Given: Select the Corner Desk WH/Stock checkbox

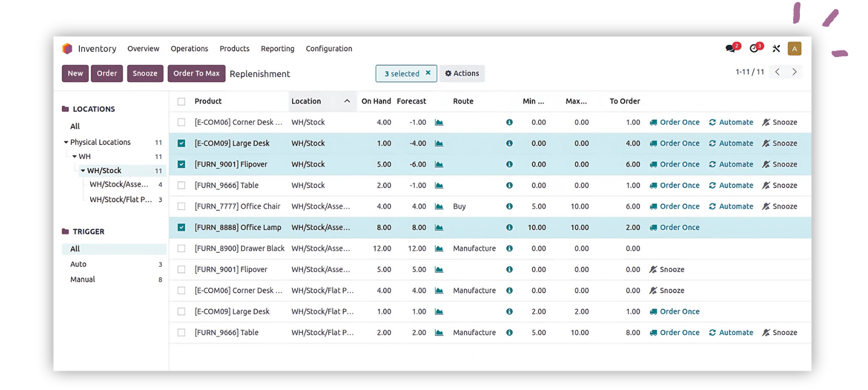Looking at the screenshot, I should pyautogui.click(x=181, y=122).
